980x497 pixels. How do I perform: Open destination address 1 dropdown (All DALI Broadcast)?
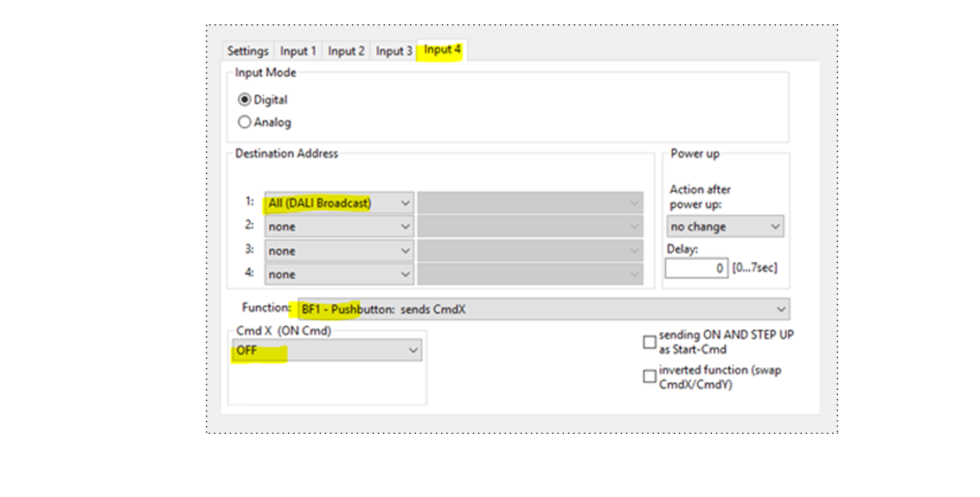pos(339,203)
